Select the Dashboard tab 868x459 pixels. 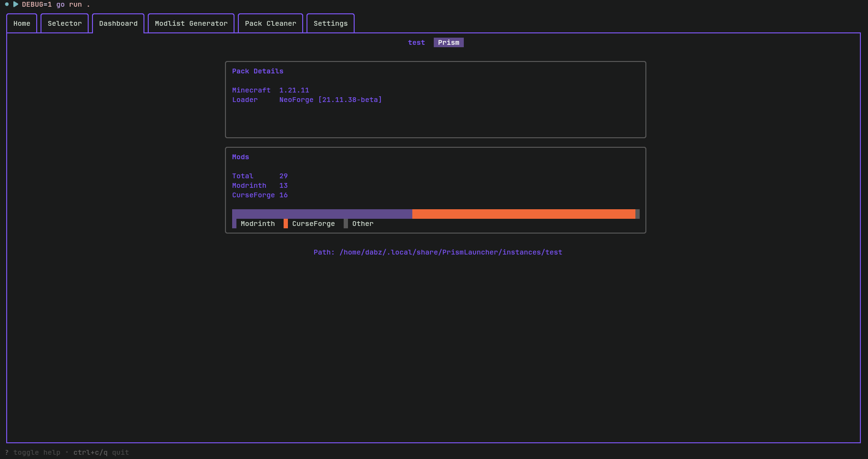click(118, 23)
